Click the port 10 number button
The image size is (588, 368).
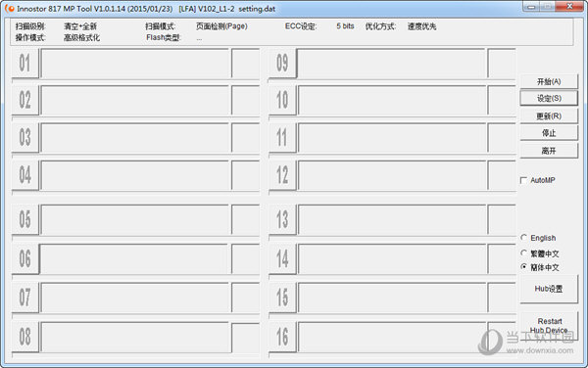coord(282,100)
